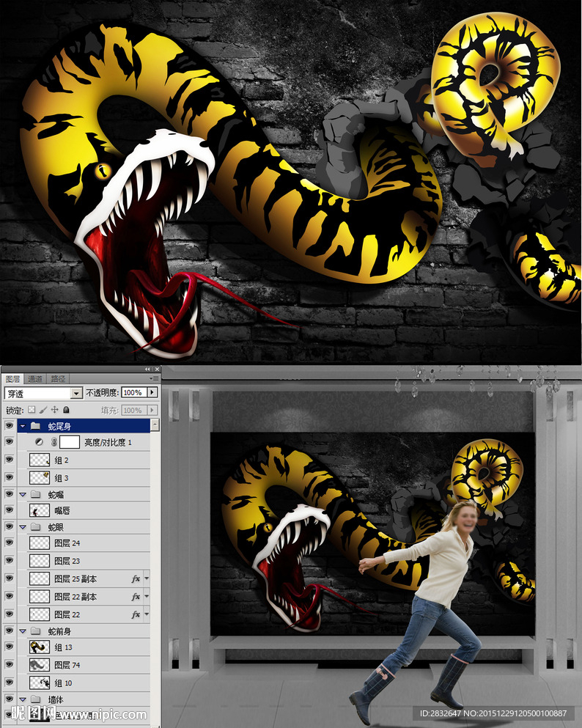Expand effects arrow on 图层 22 副本
The height and width of the screenshot is (728, 582).
pyautogui.click(x=147, y=596)
